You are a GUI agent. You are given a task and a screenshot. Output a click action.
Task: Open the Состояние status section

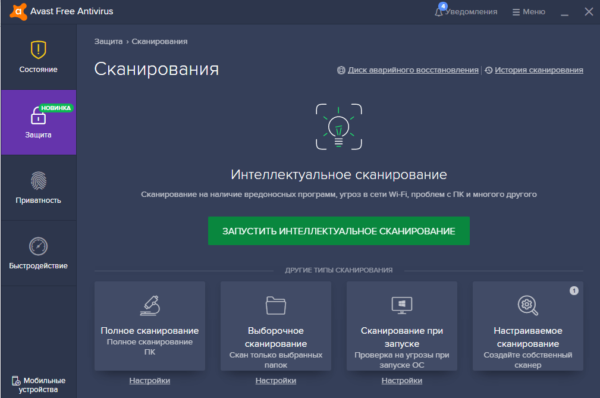pyautogui.click(x=38, y=57)
